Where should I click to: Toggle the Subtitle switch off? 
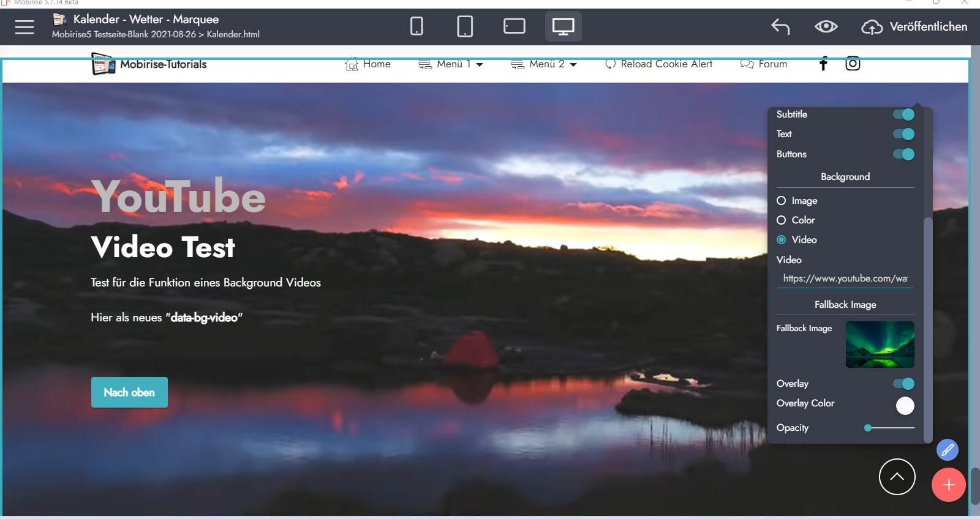coord(903,114)
